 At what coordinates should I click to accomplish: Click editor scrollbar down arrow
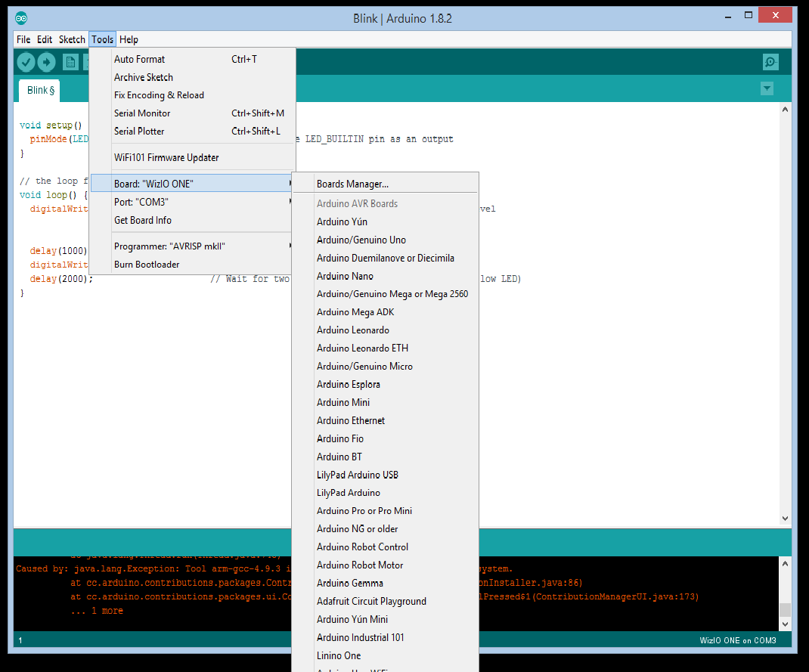pyautogui.click(x=785, y=519)
